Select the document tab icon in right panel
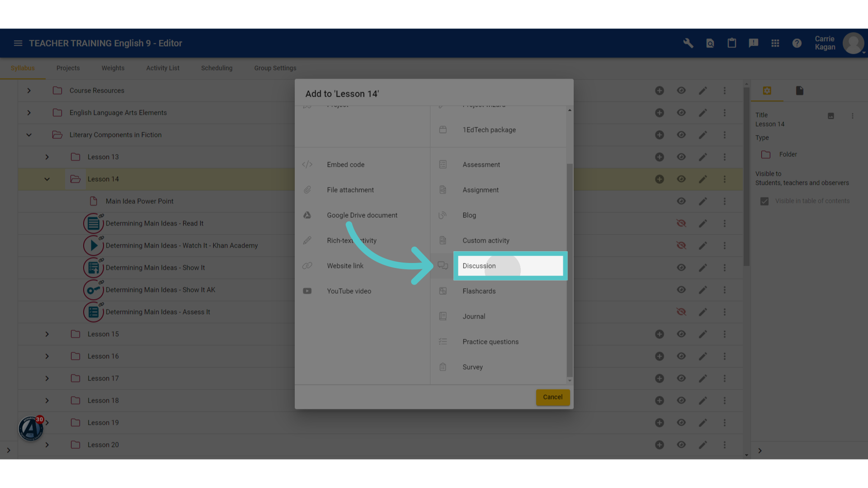The height and width of the screenshot is (488, 868). pos(799,90)
